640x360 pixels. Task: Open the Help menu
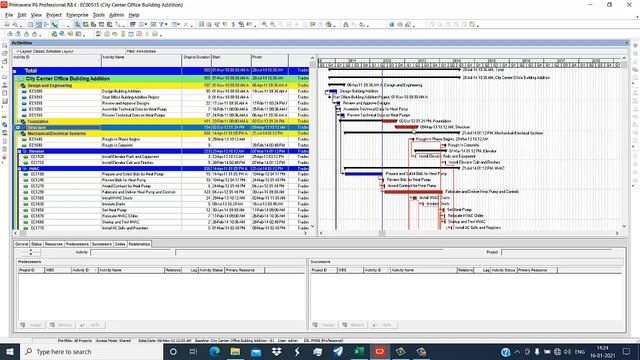[134, 15]
